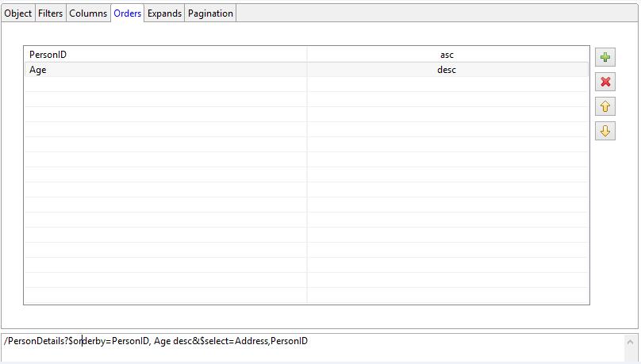
Task: Select the PersonID row field cell
Action: pyautogui.click(x=166, y=55)
